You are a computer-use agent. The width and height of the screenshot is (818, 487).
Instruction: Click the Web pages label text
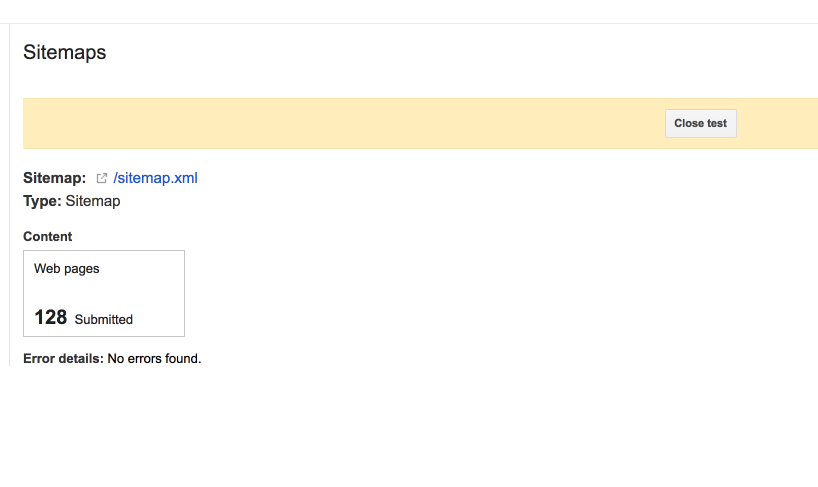pyautogui.click(x=67, y=269)
